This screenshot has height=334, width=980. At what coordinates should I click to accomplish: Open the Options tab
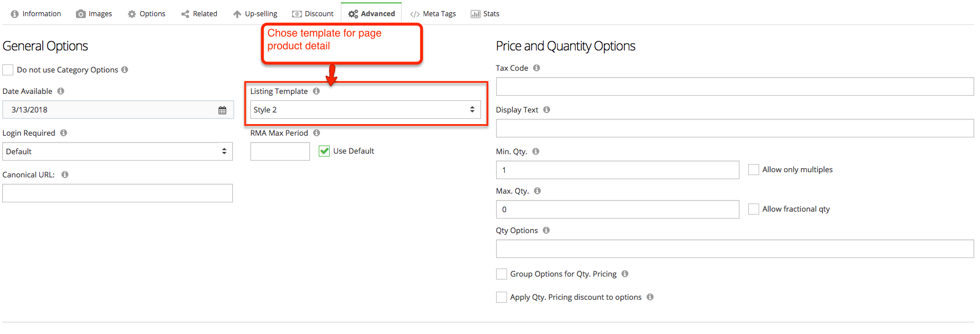tap(147, 14)
